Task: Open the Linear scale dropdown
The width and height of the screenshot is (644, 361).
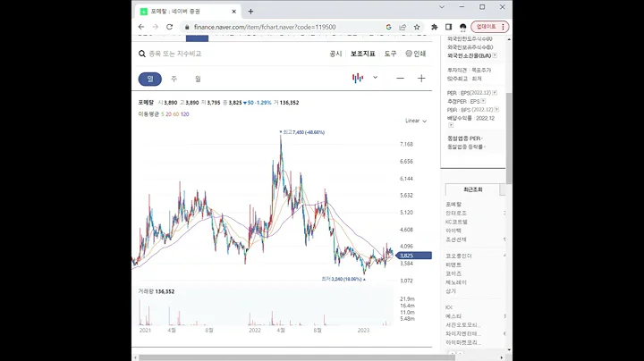Action: (x=416, y=121)
